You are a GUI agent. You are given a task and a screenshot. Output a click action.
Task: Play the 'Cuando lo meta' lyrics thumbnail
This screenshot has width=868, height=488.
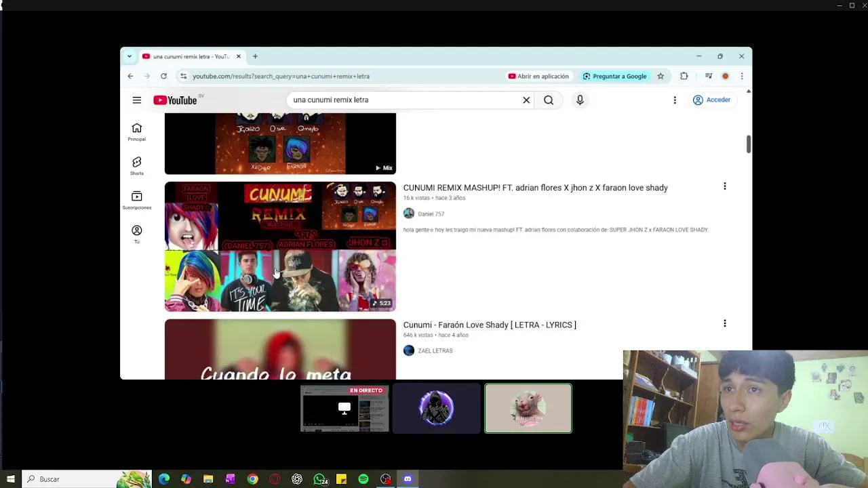[280, 349]
